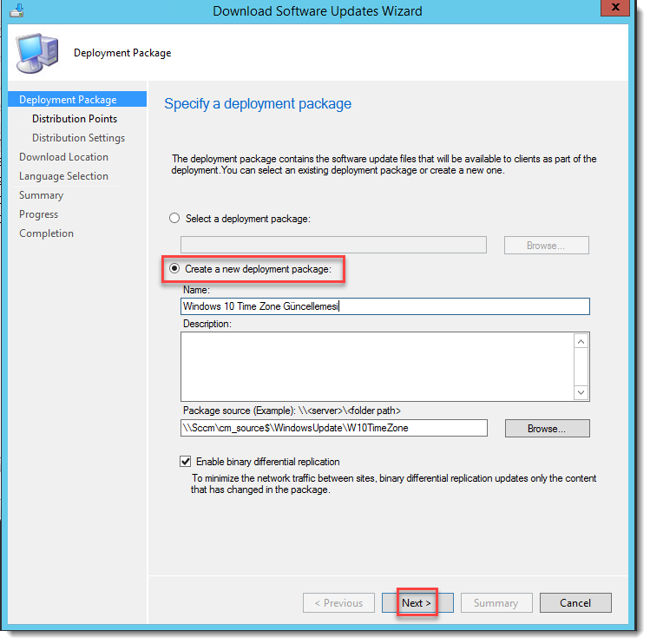Cancel the wizard
This screenshot has width=650, height=644.
(574, 602)
